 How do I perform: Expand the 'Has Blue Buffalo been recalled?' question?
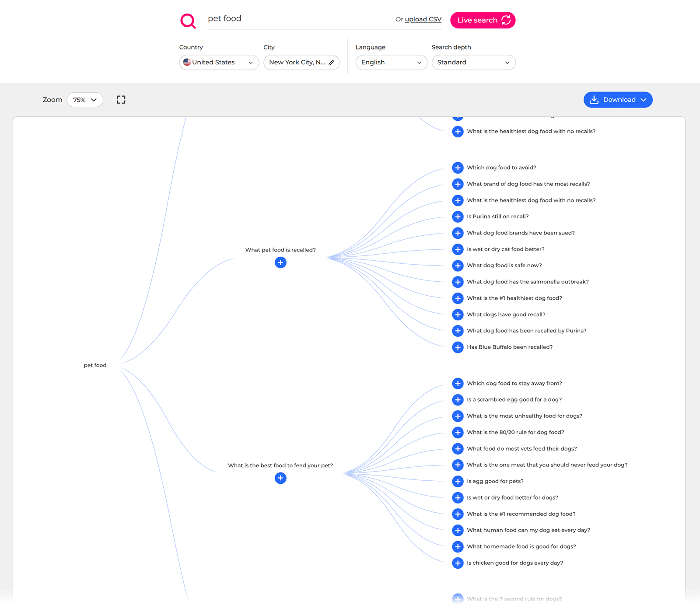click(x=458, y=347)
